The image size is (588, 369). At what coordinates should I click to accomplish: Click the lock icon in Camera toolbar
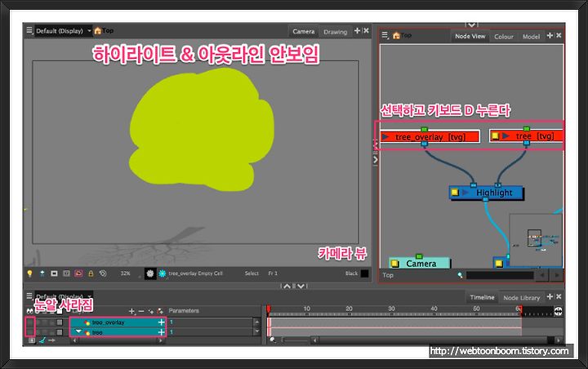click(x=91, y=273)
